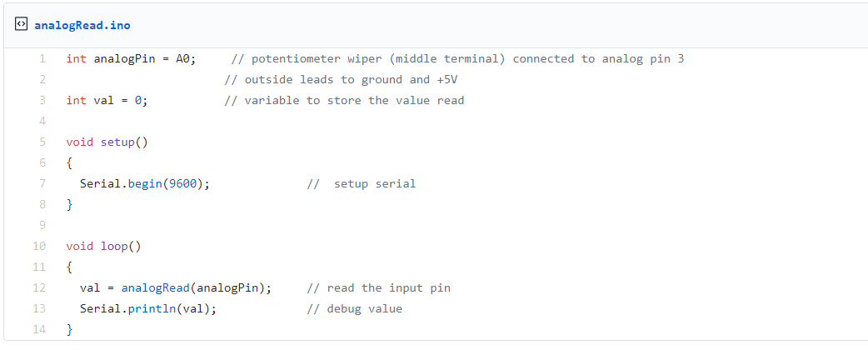This screenshot has width=868, height=350.
Task: Click the "setup serial" comment
Action: tap(374, 184)
